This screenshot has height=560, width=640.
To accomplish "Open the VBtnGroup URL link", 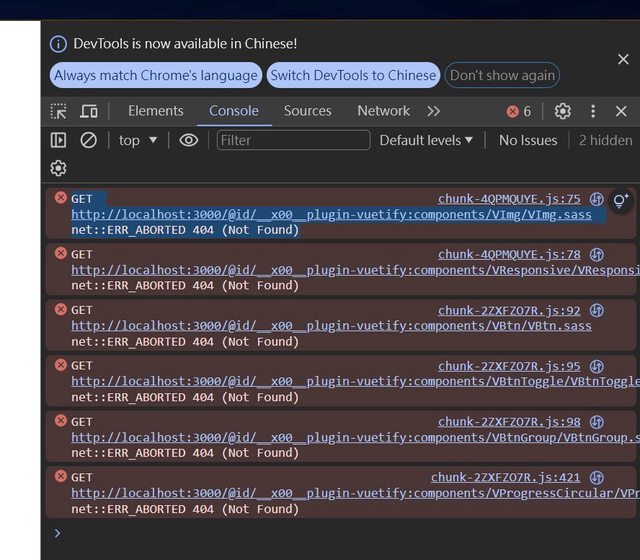I will 356,438.
